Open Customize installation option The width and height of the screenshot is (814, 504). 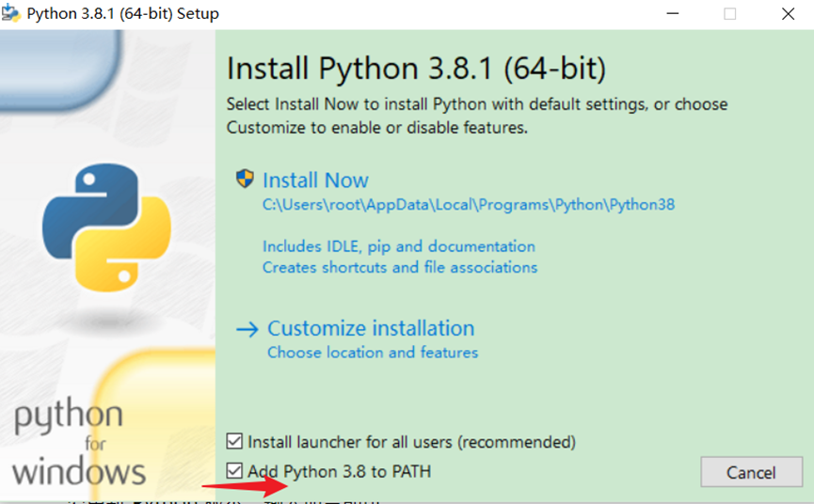(x=371, y=329)
